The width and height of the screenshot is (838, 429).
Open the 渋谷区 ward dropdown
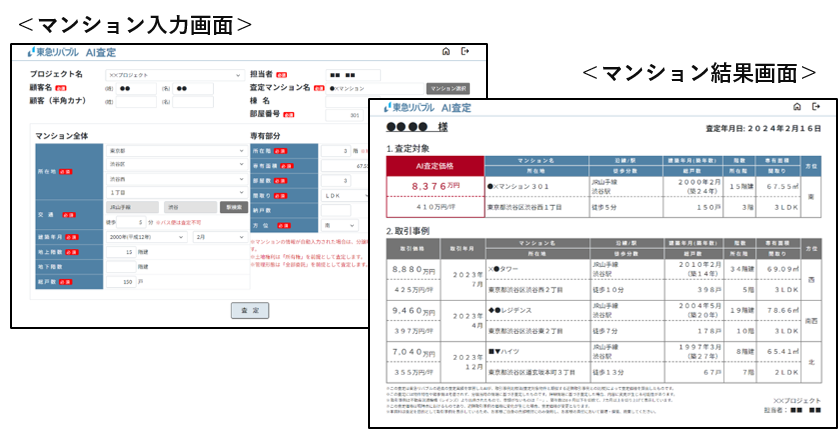174,165
